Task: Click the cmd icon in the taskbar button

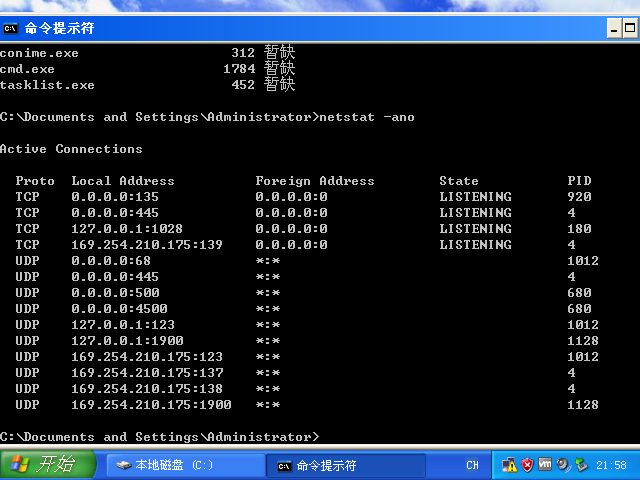Action: (x=284, y=466)
